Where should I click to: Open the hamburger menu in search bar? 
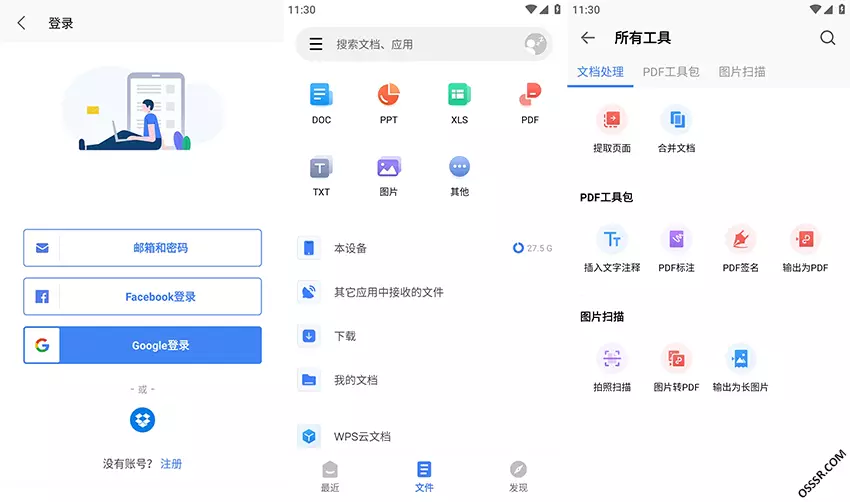(316, 44)
